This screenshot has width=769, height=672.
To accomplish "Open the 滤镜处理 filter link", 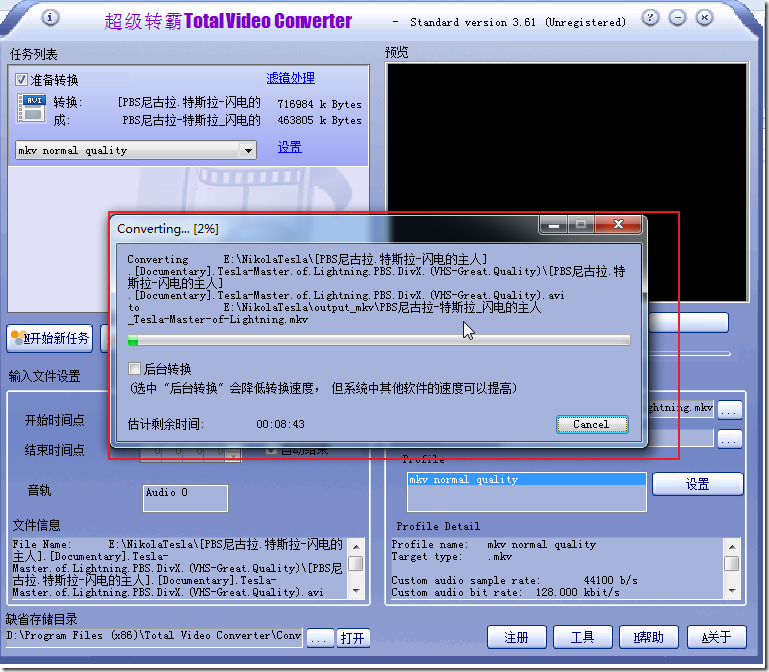I will pyautogui.click(x=290, y=78).
